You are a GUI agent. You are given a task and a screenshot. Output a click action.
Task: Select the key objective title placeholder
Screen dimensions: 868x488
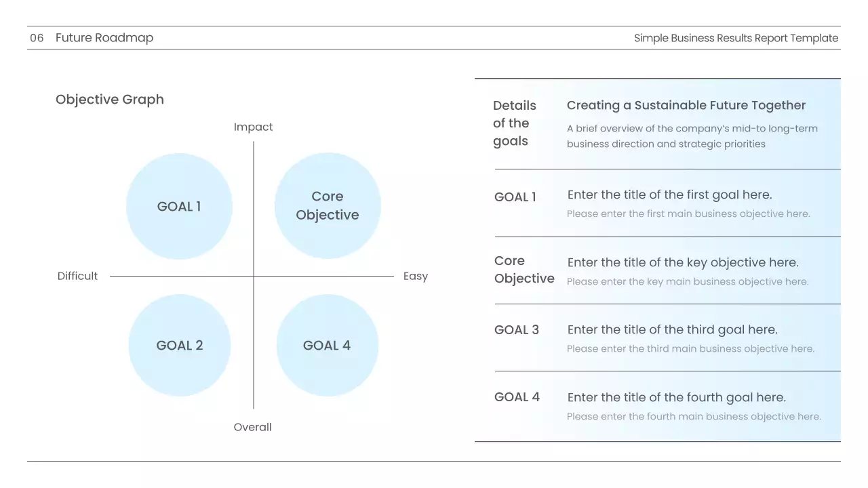683,262
